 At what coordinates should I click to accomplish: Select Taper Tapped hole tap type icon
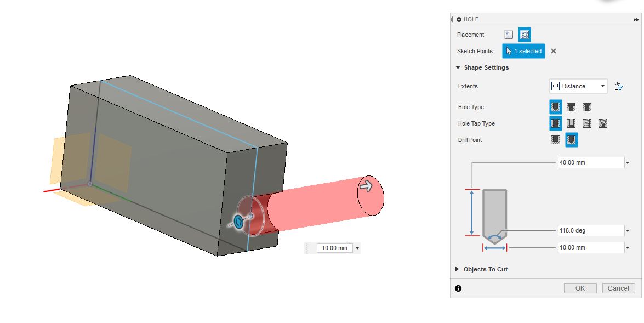pos(603,123)
